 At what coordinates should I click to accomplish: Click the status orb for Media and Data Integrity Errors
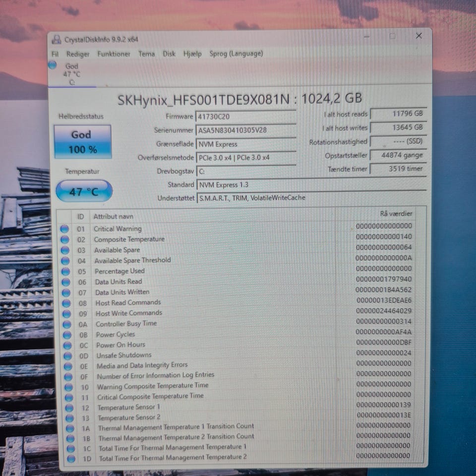tap(68, 366)
